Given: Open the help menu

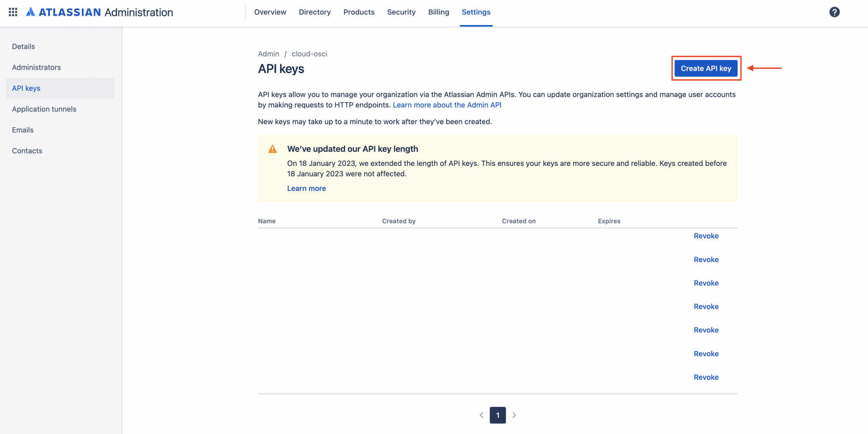Looking at the screenshot, I should (x=834, y=12).
